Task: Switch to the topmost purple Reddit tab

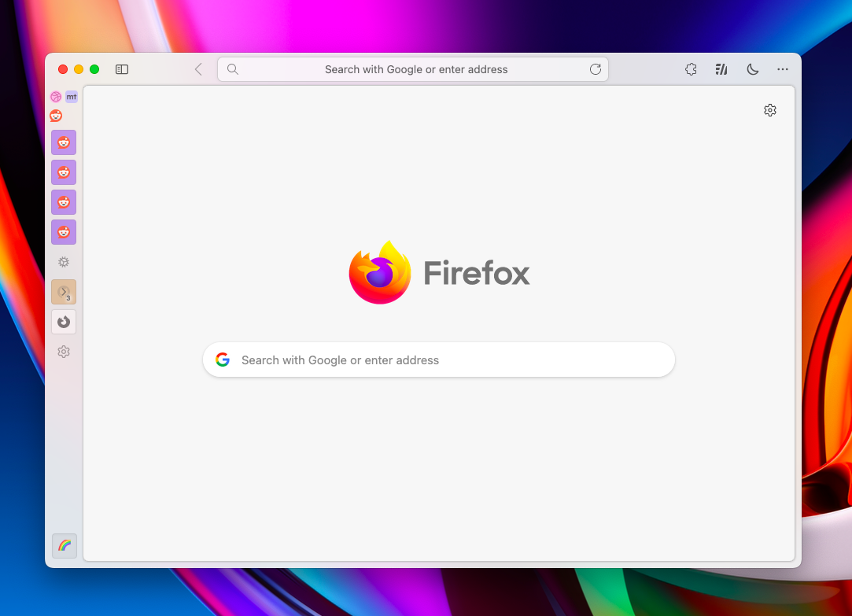Action: 64,142
